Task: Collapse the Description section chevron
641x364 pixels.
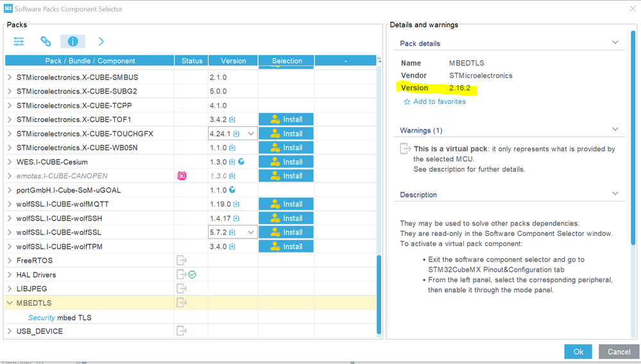Action: [615, 194]
